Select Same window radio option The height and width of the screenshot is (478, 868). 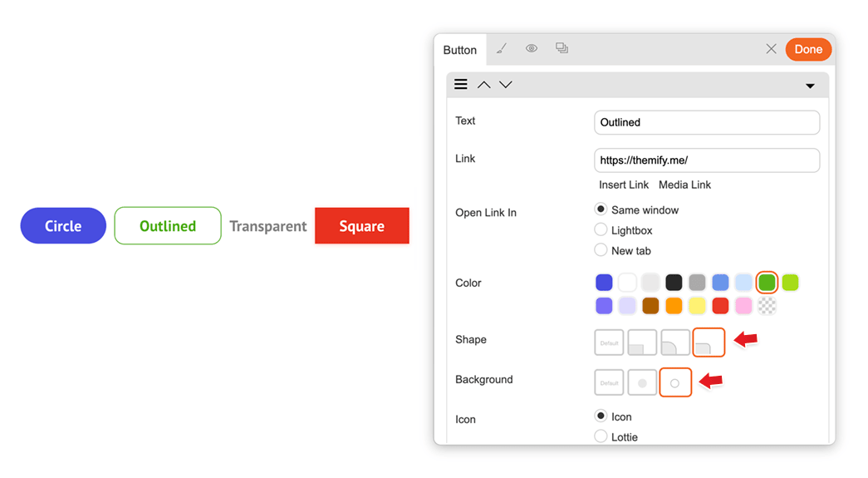click(601, 209)
